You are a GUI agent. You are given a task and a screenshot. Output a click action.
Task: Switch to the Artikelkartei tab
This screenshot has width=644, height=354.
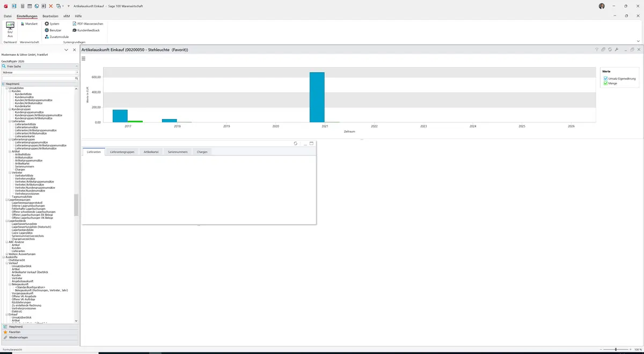151,152
